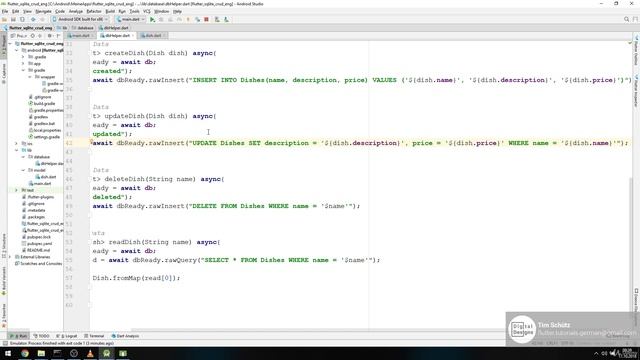
Task: Select README.md in project tree
Action: point(36,250)
